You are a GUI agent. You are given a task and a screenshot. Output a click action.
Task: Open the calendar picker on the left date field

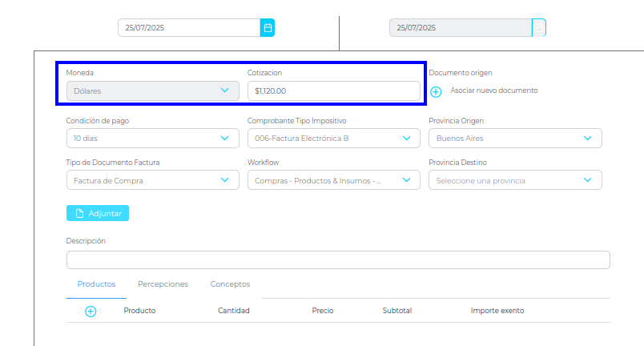(268, 28)
